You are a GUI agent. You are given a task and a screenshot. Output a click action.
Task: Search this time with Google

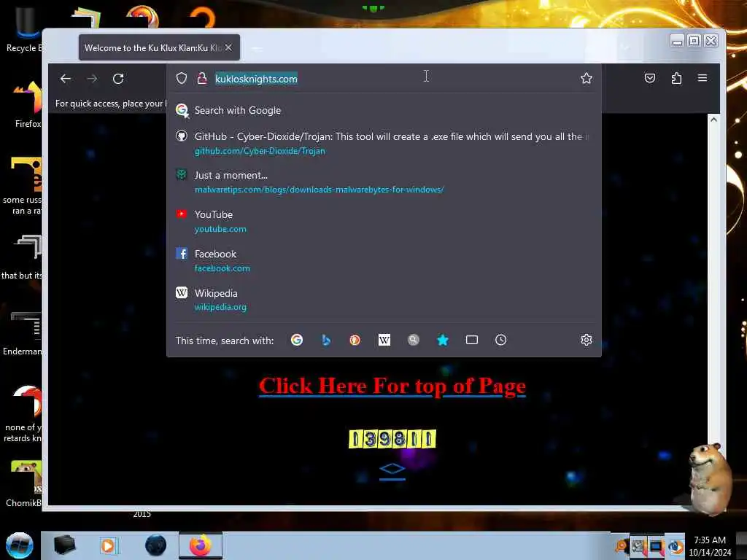(297, 340)
